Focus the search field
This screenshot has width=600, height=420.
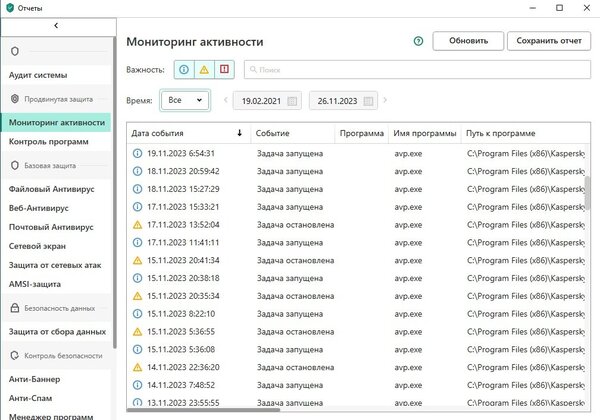(417, 70)
